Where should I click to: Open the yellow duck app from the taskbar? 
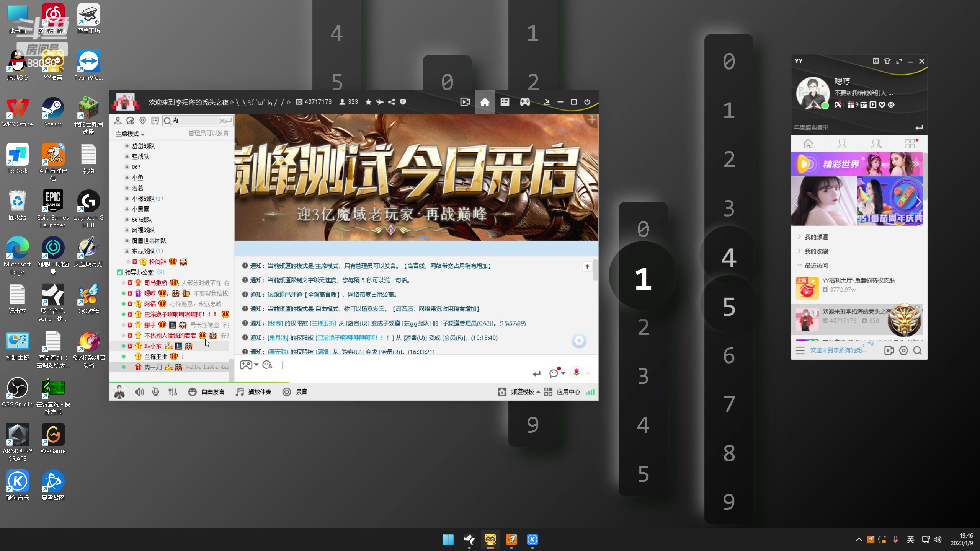pyautogui.click(x=490, y=540)
